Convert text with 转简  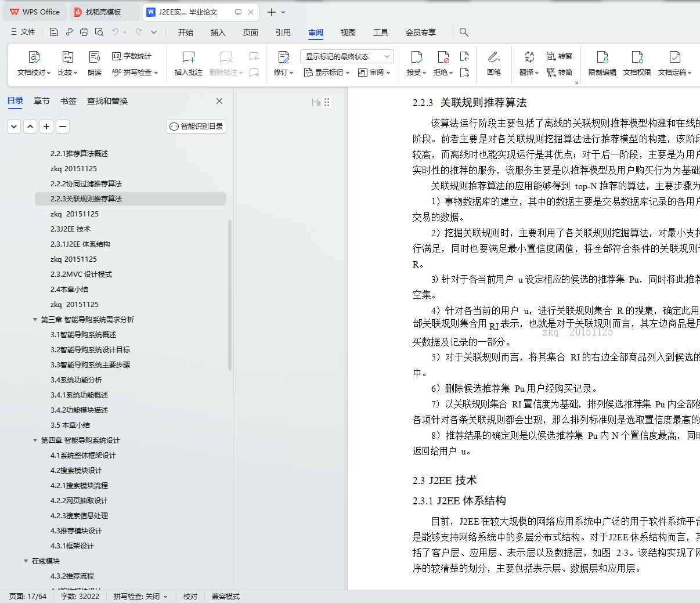[560, 73]
